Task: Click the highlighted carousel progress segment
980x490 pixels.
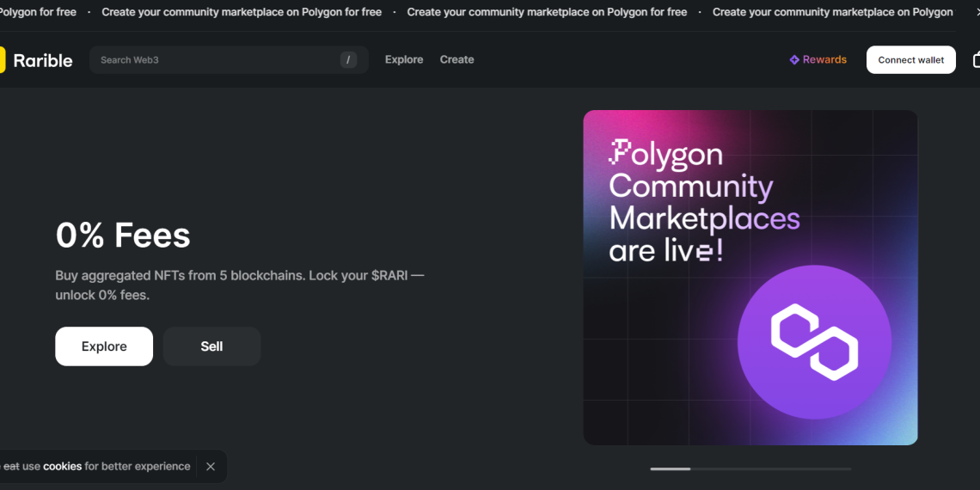Action: tap(670, 469)
